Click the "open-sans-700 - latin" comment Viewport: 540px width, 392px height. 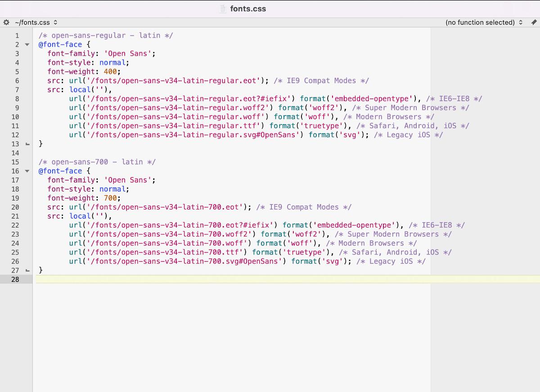click(97, 162)
